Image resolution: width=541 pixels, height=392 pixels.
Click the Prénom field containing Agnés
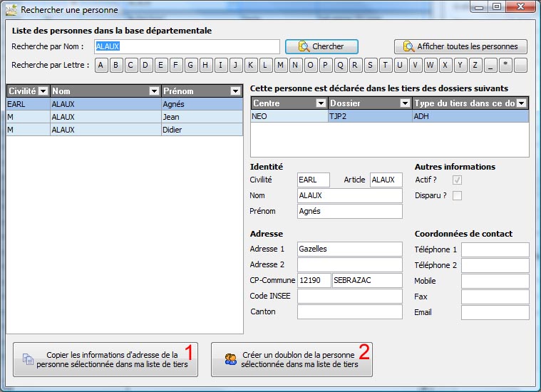[350, 212]
